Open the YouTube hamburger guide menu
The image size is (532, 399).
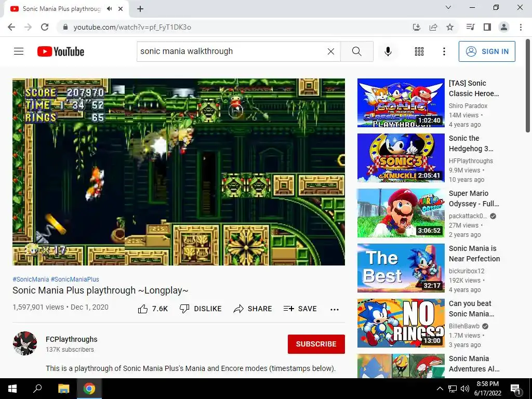click(19, 51)
